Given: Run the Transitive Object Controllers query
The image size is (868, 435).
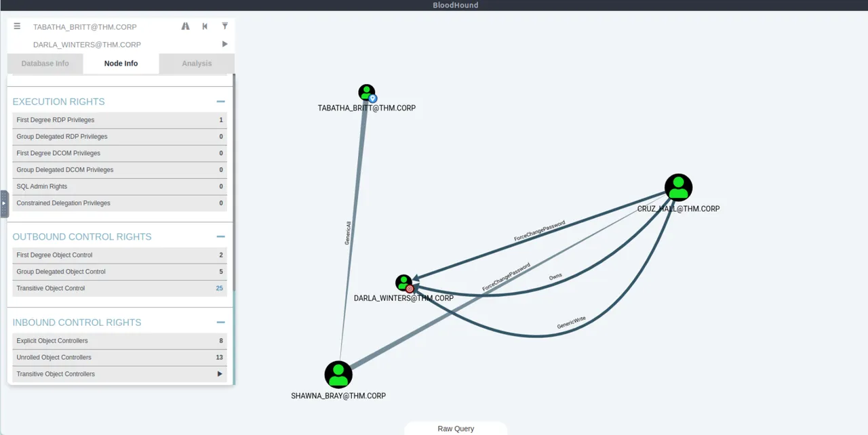Looking at the screenshot, I should click(219, 374).
